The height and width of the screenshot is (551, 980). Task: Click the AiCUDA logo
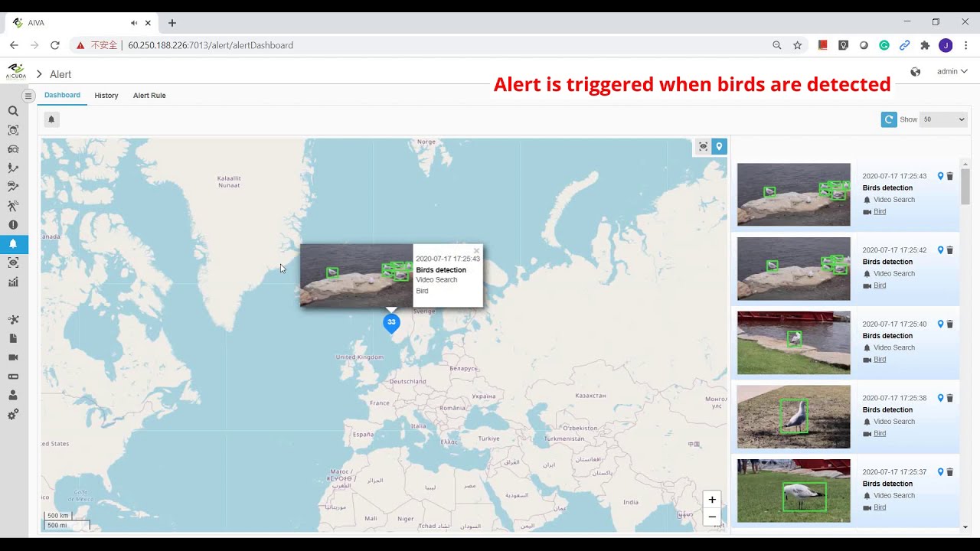(15, 73)
